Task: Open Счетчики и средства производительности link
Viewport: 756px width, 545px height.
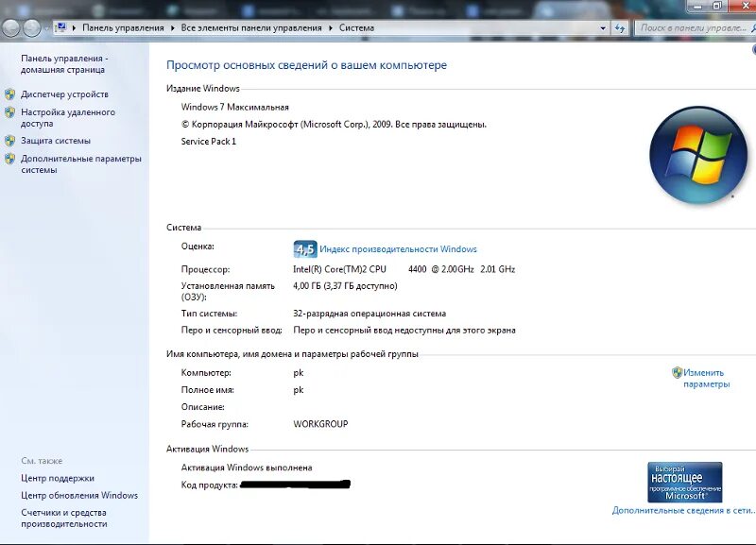Action: tap(63, 518)
